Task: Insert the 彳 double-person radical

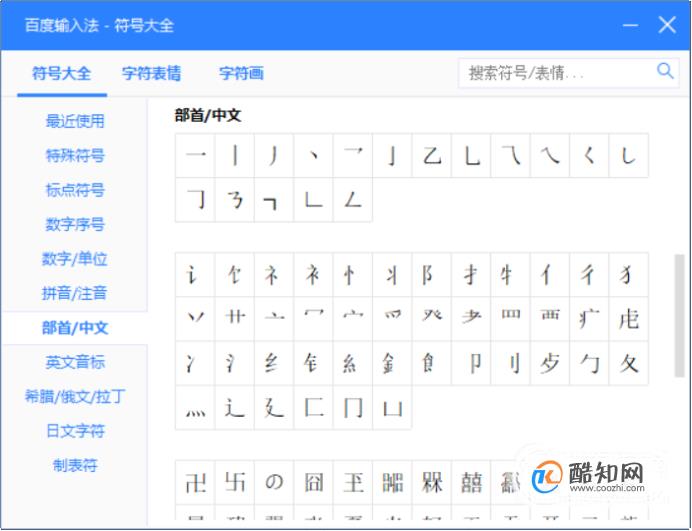Action: pyautogui.click(x=589, y=275)
